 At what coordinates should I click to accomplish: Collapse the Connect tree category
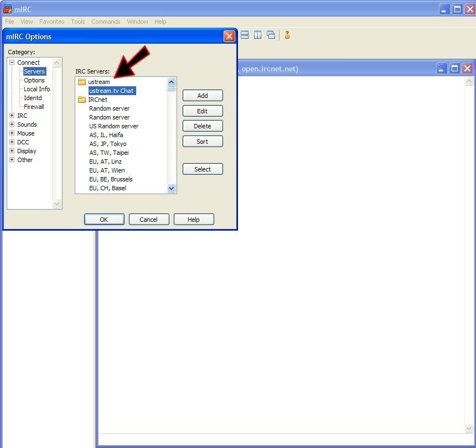(x=12, y=62)
